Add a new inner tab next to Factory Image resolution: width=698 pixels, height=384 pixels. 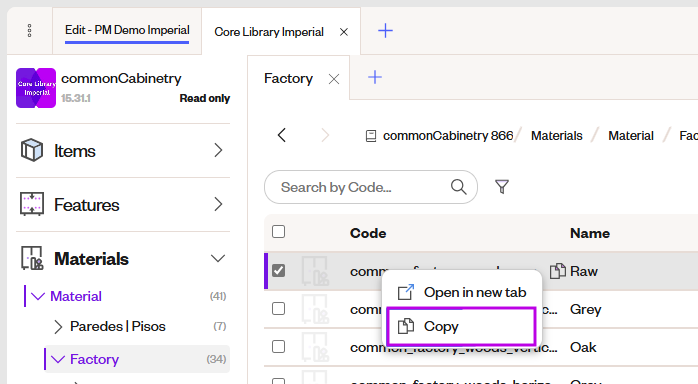point(375,77)
